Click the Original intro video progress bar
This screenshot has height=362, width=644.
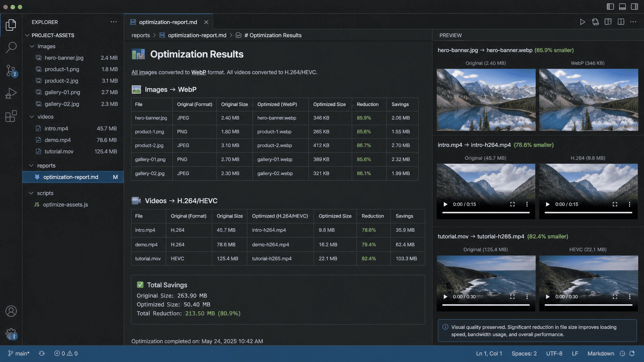[x=486, y=213]
